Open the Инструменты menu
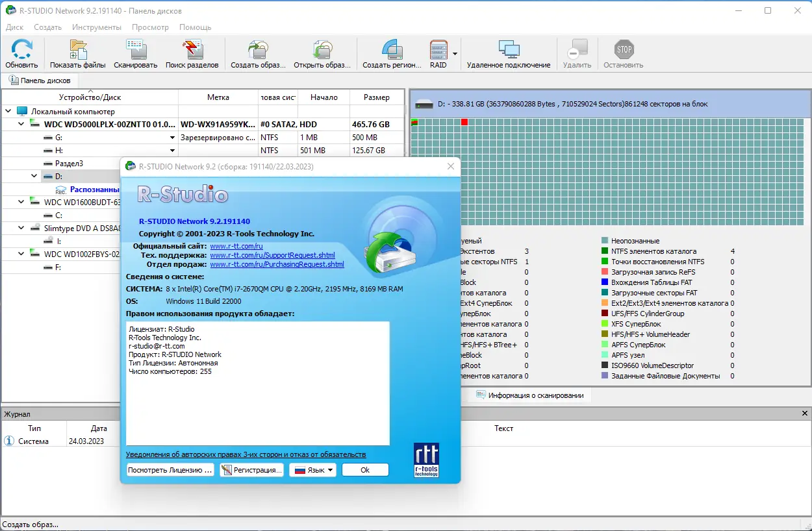812x531 pixels. [x=96, y=27]
